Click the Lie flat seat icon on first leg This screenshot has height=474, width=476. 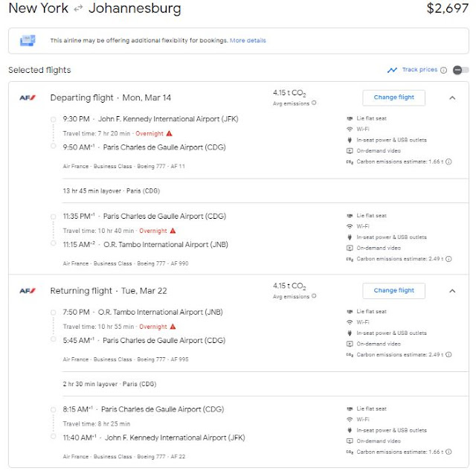(x=350, y=119)
